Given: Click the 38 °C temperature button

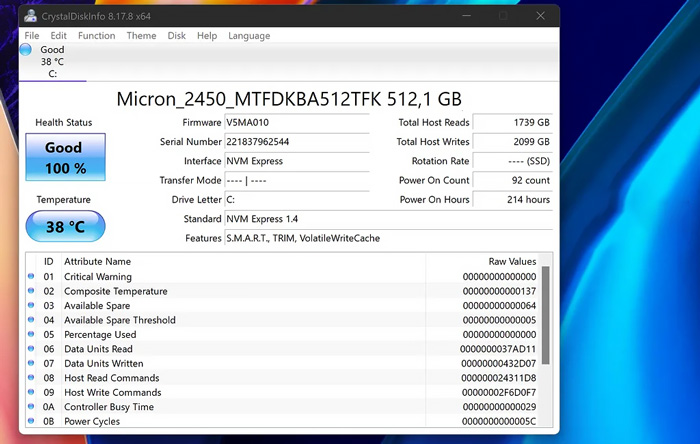Looking at the screenshot, I should click(x=65, y=226).
